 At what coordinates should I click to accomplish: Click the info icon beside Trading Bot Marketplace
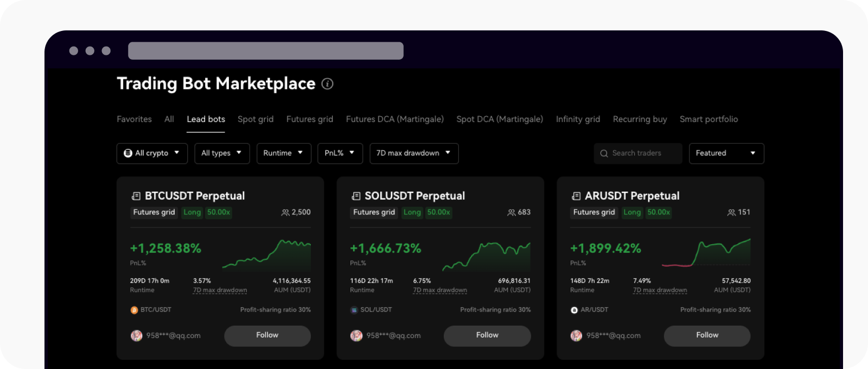pyautogui.click(x=327, y=84)
